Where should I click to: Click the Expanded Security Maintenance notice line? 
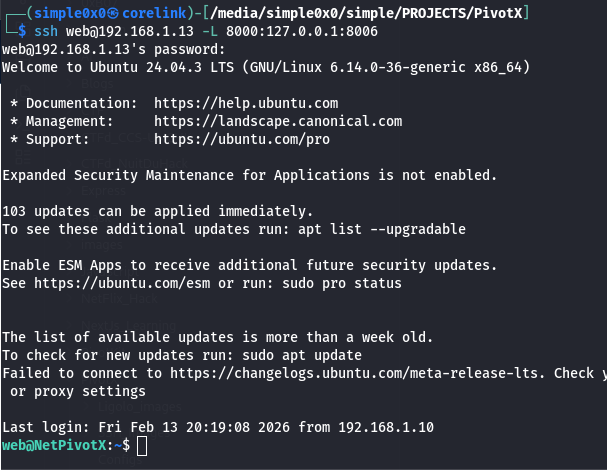(x=249, y=175)
